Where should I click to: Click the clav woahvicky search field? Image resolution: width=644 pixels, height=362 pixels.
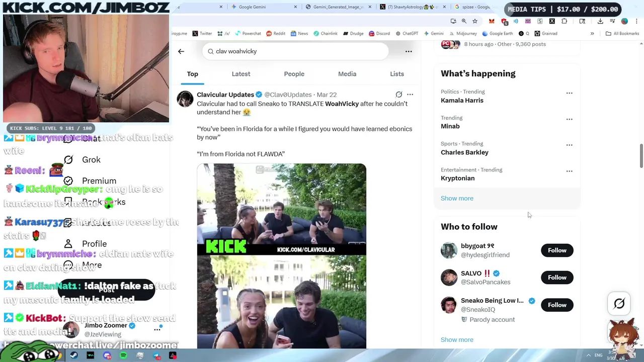click(x=295, y=51)
